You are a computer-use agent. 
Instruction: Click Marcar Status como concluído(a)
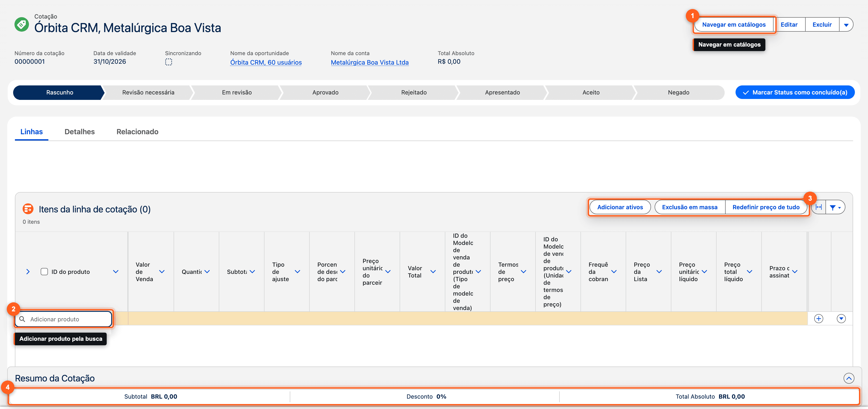click(x=795, y=92)
